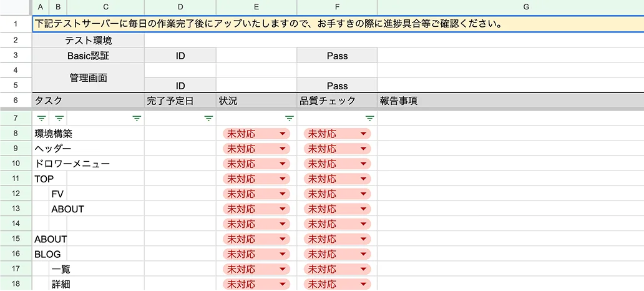
Task: Open the filter icon in column C
Action: (x=137, y=118)
